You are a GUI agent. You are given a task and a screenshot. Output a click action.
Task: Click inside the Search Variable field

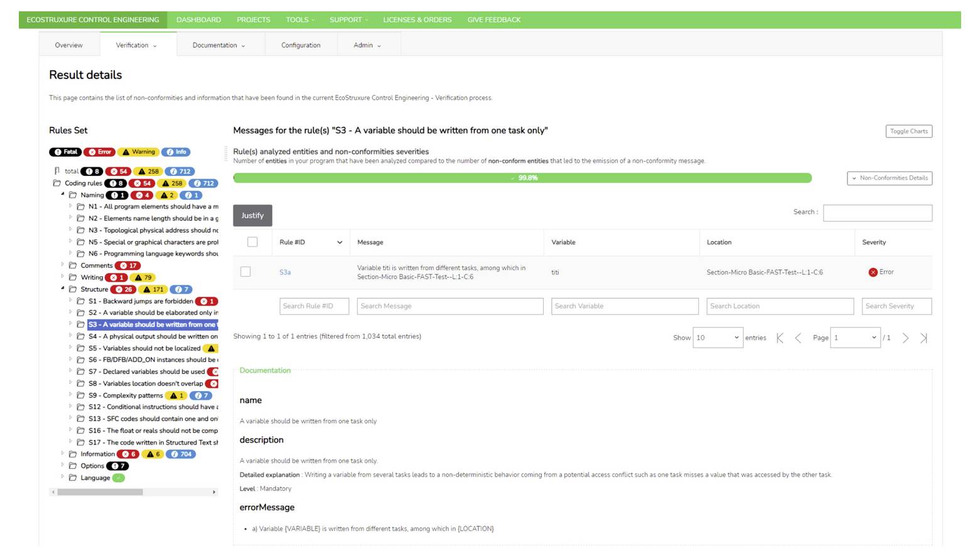[x=624, y=306]
